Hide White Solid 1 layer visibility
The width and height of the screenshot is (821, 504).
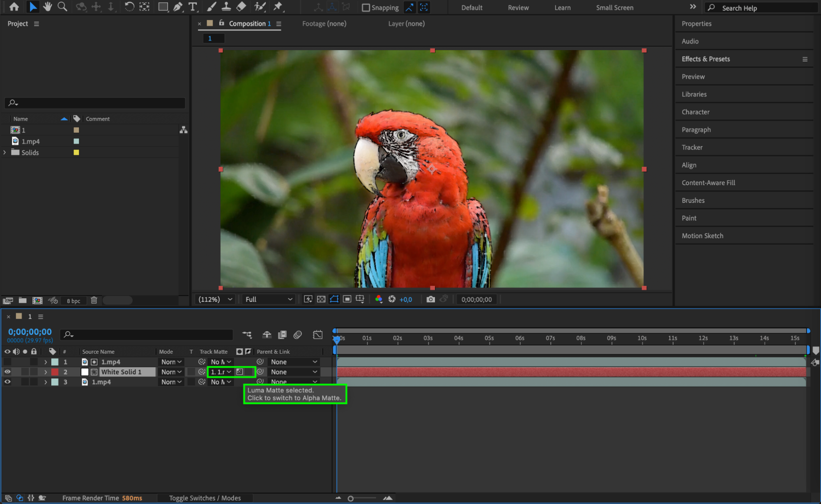pos(7,372)
